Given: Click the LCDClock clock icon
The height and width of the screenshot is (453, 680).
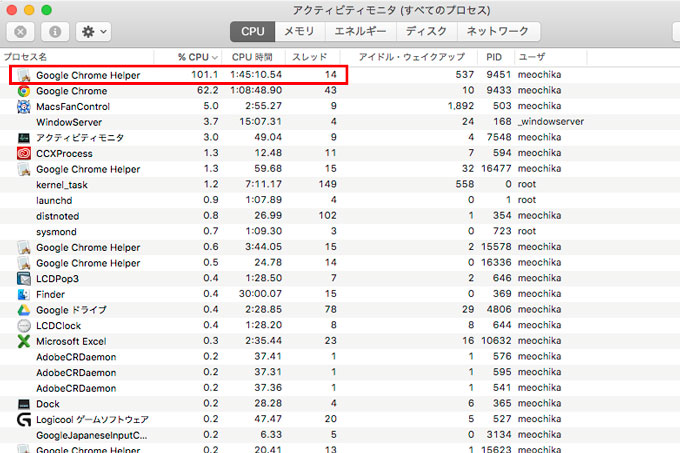Looking at the screenshot, I should coord(24,326).
